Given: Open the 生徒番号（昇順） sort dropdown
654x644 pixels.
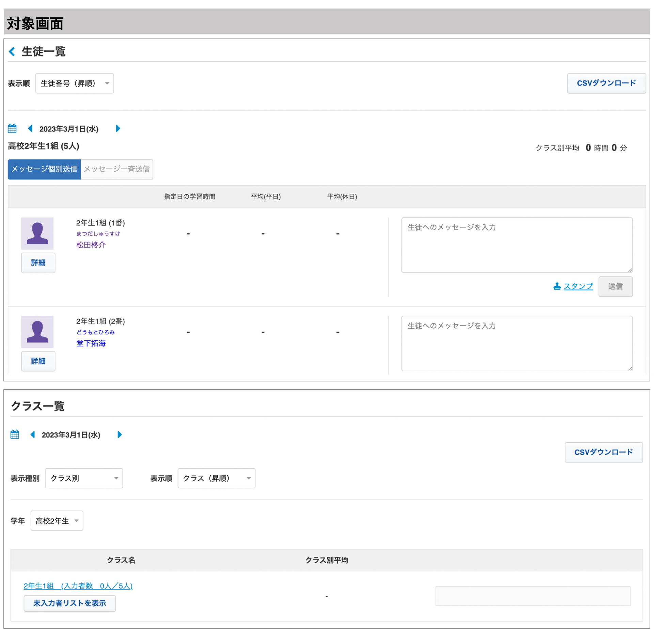Looking at the screenshot, I should 75,83.
